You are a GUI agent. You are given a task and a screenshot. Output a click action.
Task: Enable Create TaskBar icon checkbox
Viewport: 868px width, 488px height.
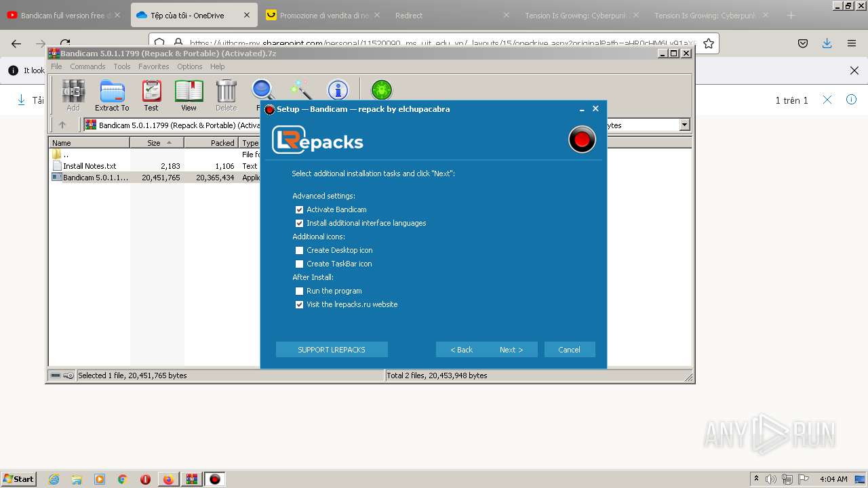click(299, 264)
